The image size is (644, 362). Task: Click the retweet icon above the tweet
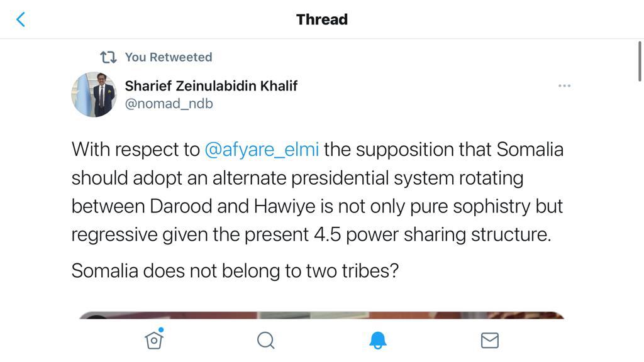pos(108,57)
